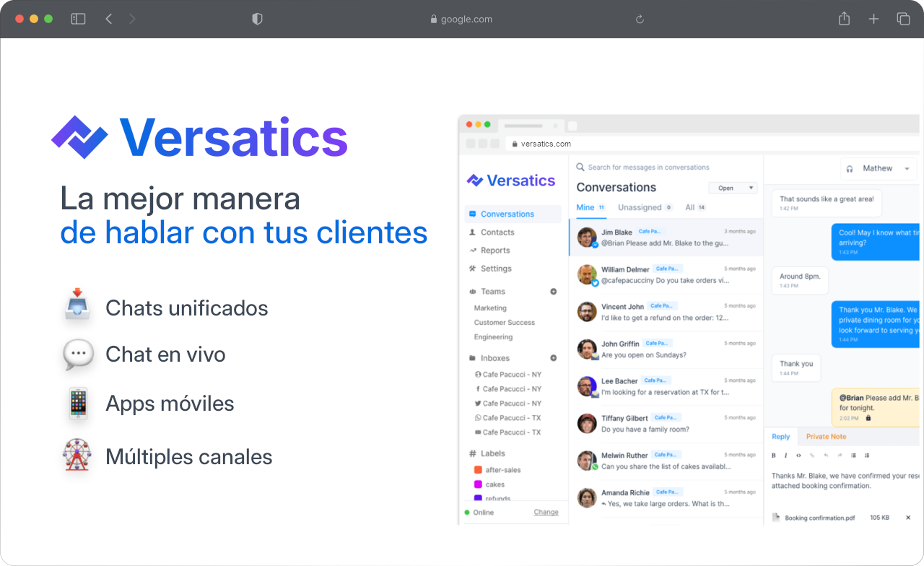Click the sidebar Versatics logo
The image size is (924, 566).
point(511,180)
